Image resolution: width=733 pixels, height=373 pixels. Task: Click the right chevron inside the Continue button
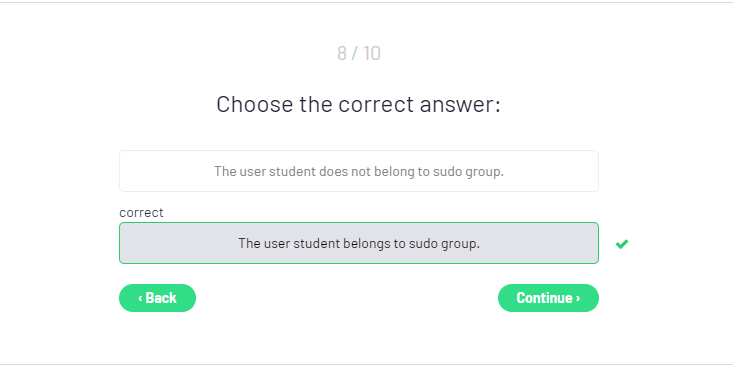[578, 298]
